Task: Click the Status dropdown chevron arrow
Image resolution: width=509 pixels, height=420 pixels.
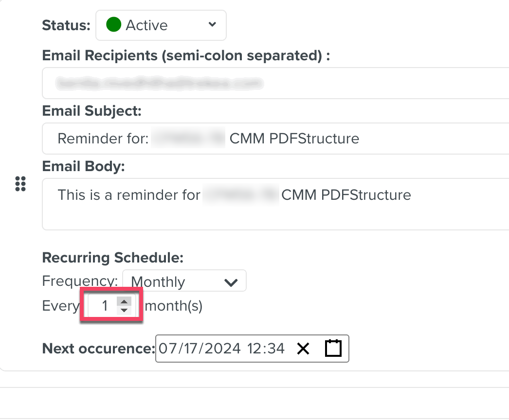Action: [212, 25]
